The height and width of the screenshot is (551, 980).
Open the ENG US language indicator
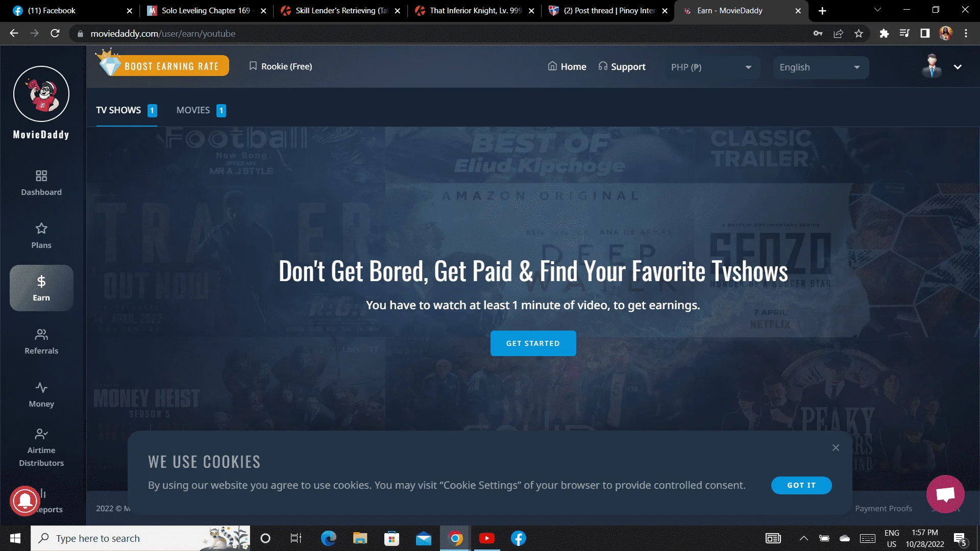(x=892, y=538)
